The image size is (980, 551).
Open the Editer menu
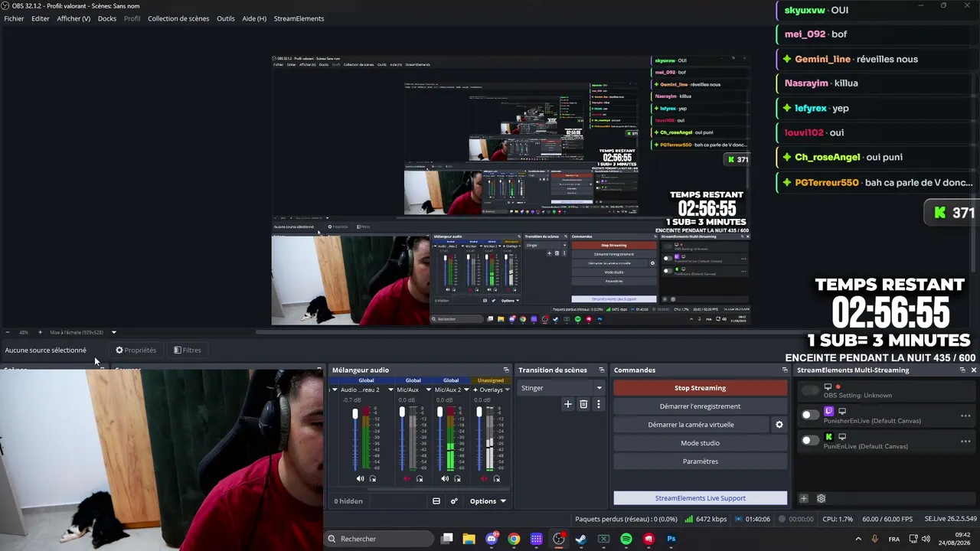(x=41, y=18)
